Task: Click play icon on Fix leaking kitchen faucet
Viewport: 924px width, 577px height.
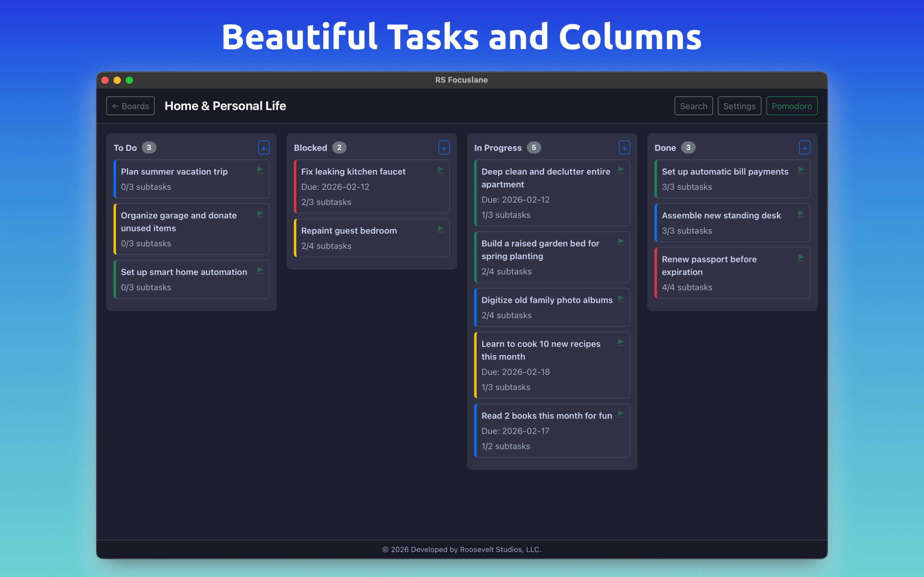Action: [440, 170]
